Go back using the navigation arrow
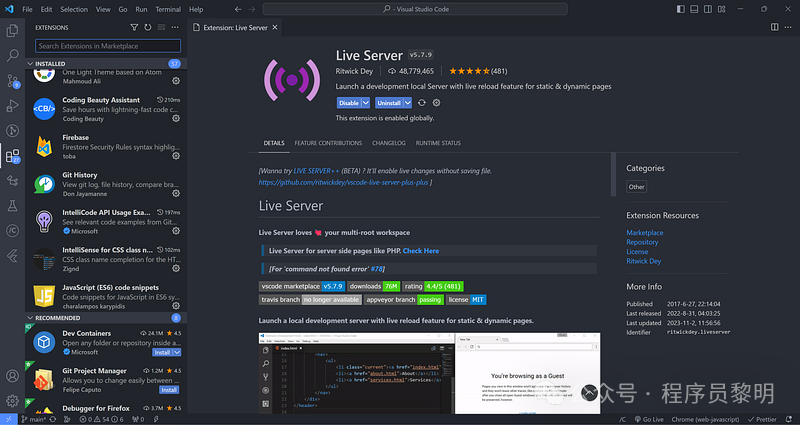 (x=238, y=9)
